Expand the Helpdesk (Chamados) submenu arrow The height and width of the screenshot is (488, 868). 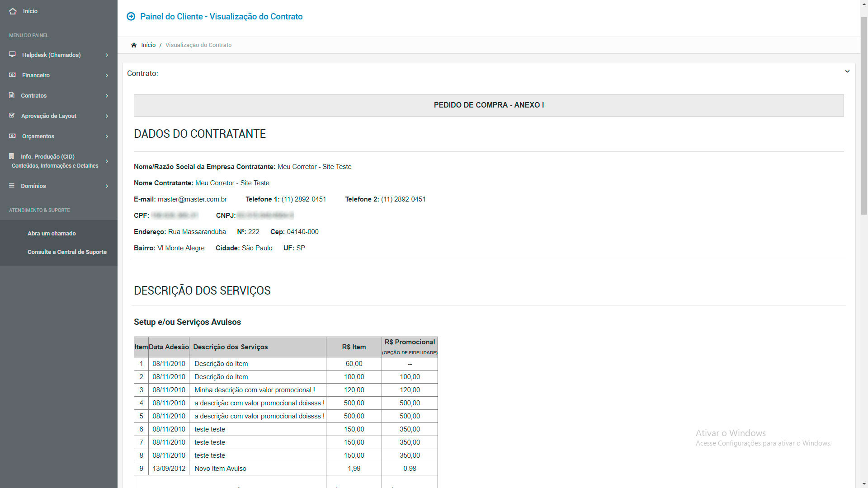coord(107,55)
